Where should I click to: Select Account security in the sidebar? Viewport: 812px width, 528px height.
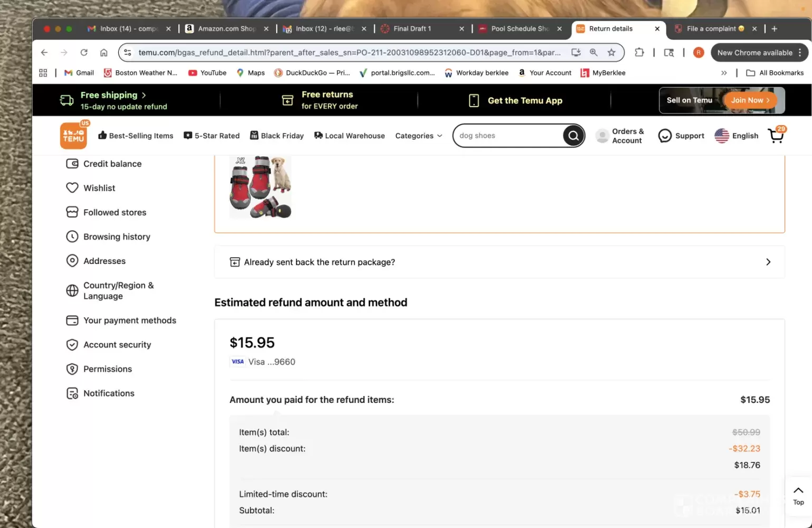click(x=117, y=345)
